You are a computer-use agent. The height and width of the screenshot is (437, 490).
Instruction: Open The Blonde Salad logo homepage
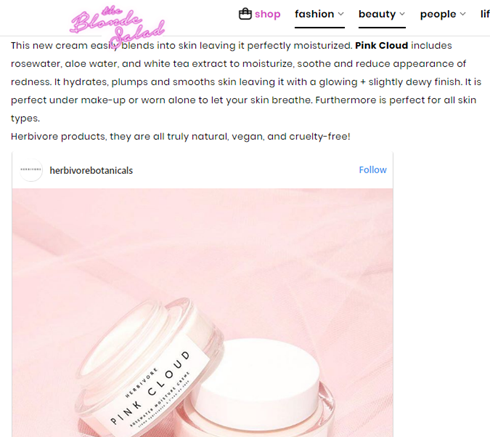click(x=117, y=24)
